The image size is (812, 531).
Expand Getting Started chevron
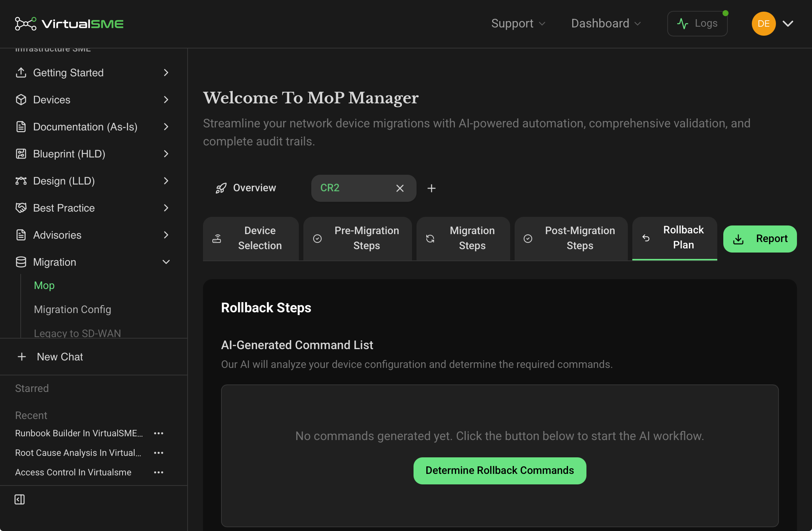coord(166,73)
